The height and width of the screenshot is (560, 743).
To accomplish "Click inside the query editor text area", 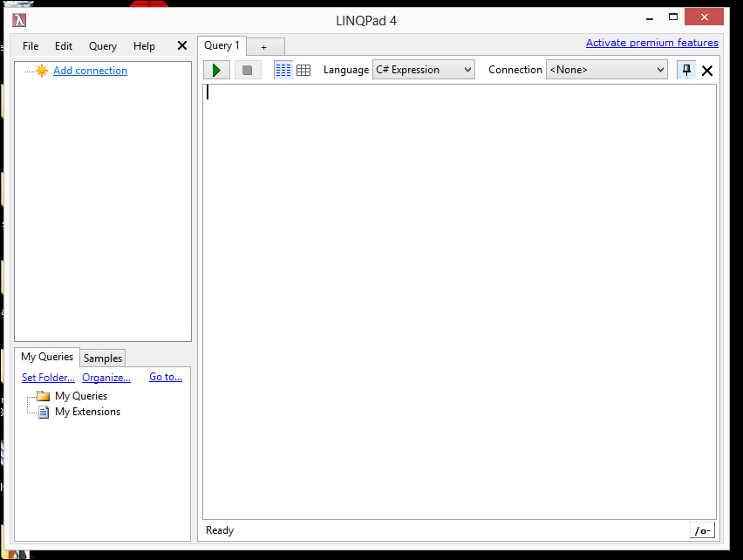I will point(460,301).
